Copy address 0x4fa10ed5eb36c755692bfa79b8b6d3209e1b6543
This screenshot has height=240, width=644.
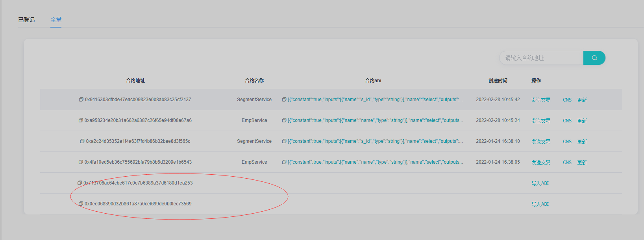(81, 162)
